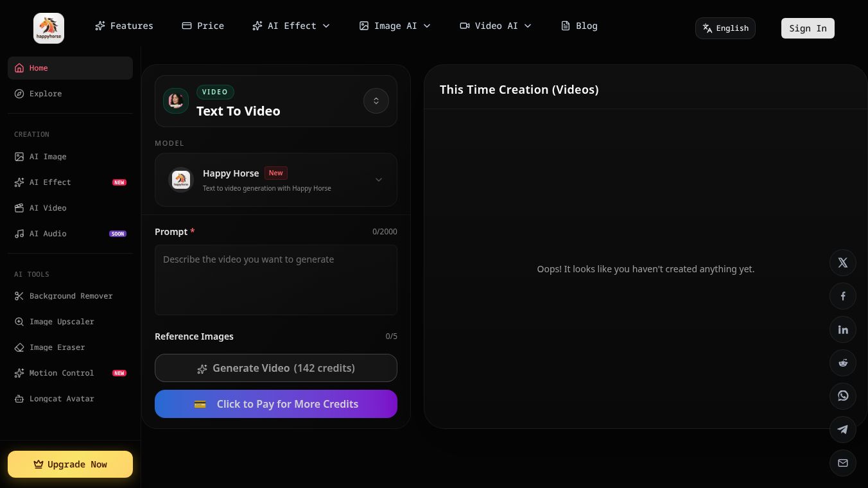Open the Image Upscaler tool

tap(62, 322)
